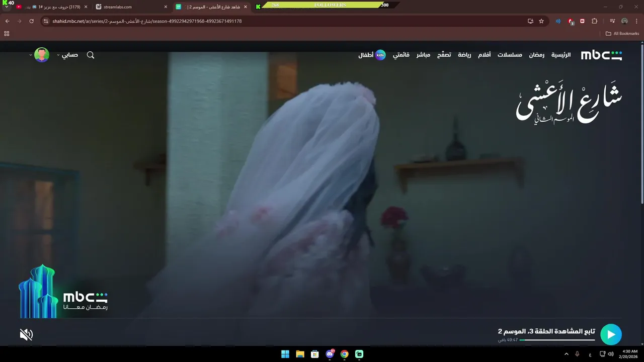The height and width of the screenshot is (362, 644).
Task: Open the clock showing 4:30 AM
Action: [x=630, y=354]
